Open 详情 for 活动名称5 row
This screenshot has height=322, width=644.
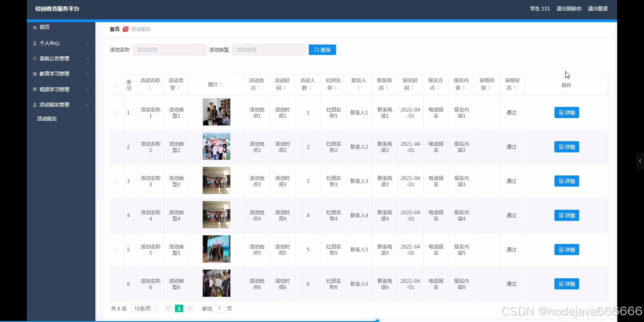tap(567, 250)
